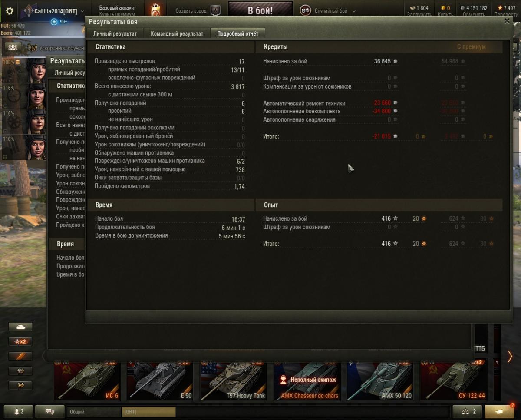Start battle with В бой! button

260,10
